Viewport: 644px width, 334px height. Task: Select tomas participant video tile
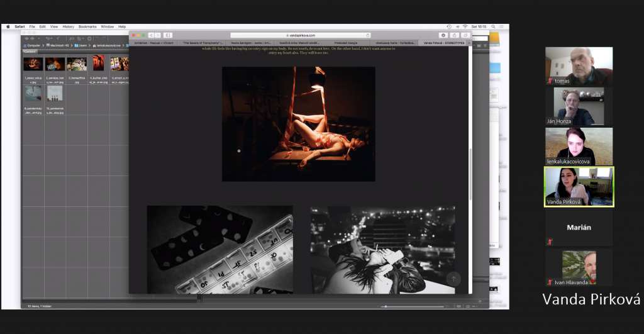[579, 66]
